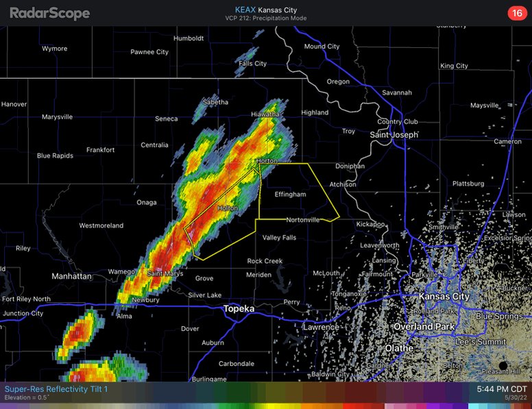
Task: Tap the Nortonville town label
Action: (302, 220)
